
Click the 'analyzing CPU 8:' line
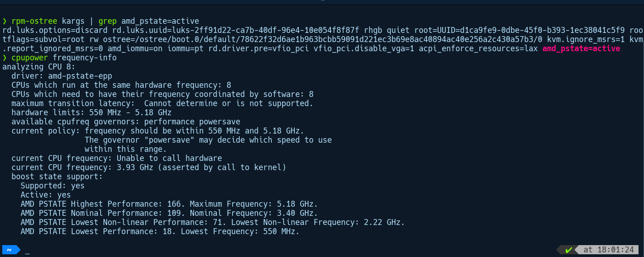click(x=38, y=67)
